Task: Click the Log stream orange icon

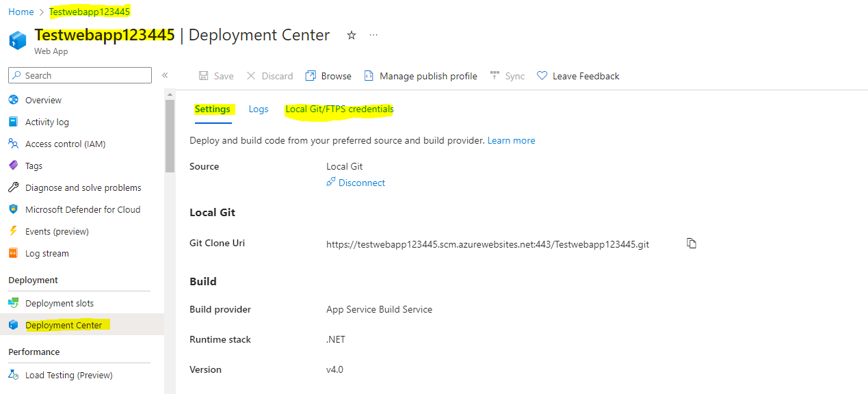Action: [x=13, y=253]
